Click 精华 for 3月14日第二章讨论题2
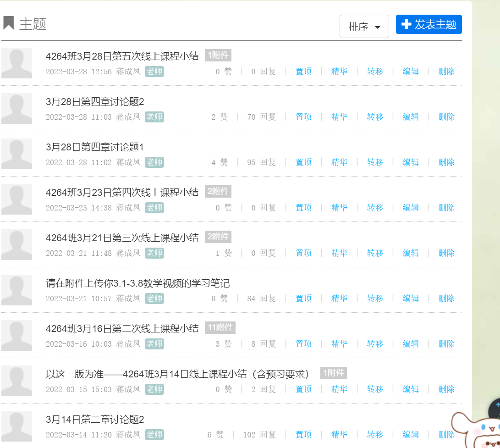500x448 pixels. pos(339,435)
